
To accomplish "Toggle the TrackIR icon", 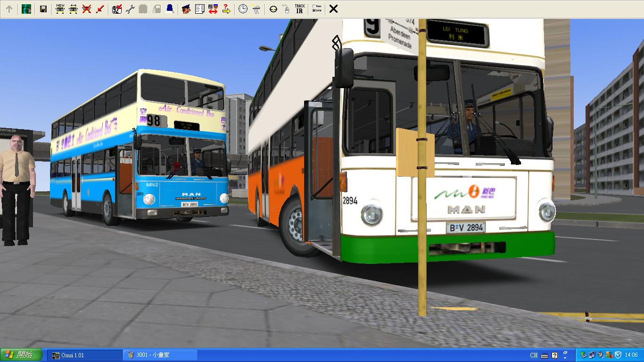I will point(299,9).
